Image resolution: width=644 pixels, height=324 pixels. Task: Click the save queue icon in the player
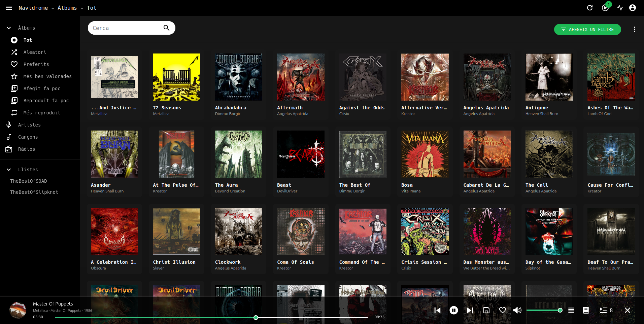486,310
